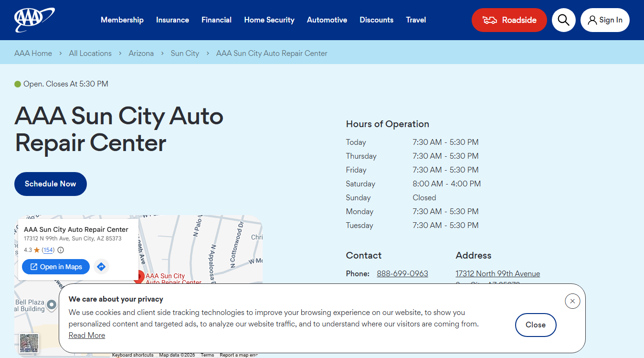Open Arizona breadcrumb link
This screenshot has height=358, width=644.
coord(141,54)
